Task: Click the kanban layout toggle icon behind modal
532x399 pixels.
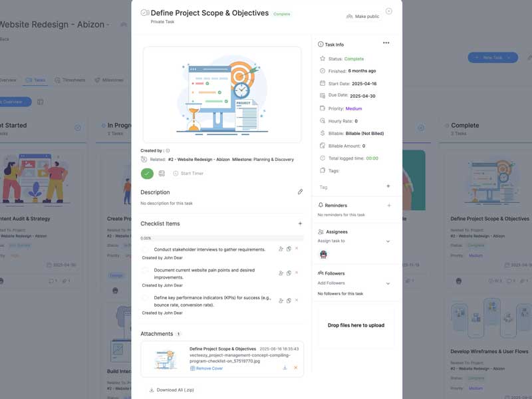Action: [x=40, y=102]
